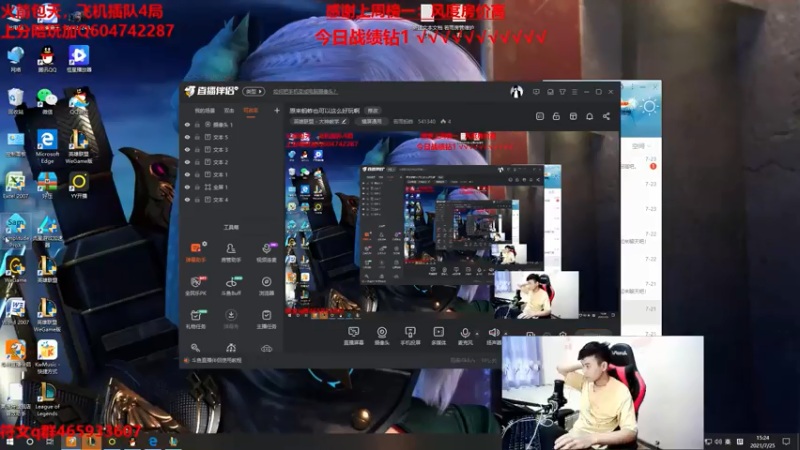Click the pill button right of the game category

(x=371, y=121)
